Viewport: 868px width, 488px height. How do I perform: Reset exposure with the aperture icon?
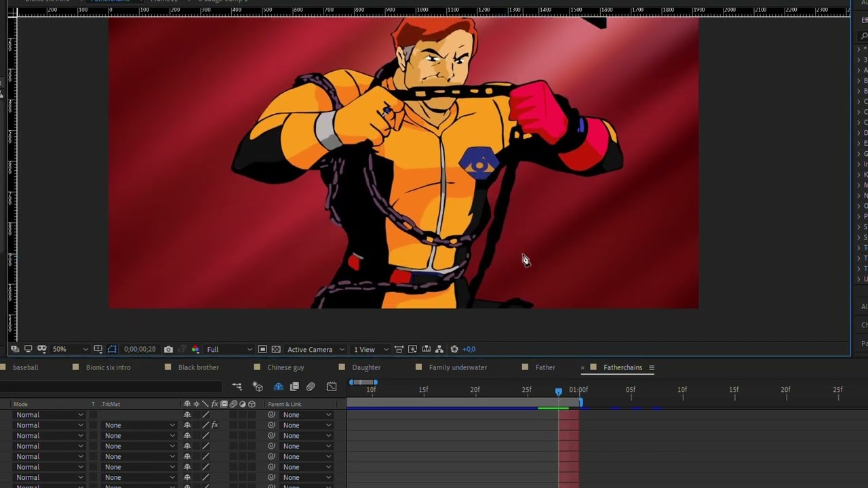click(x=454, y=349)
